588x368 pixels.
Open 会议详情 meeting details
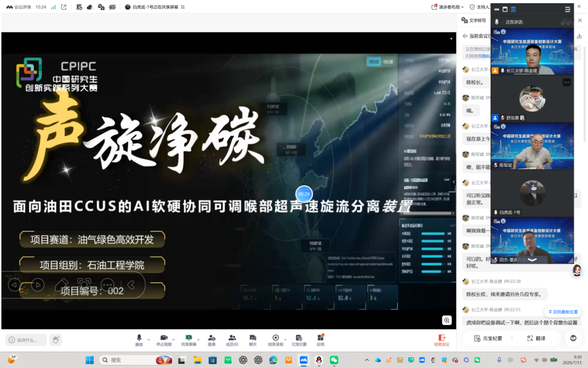click(19, 7)
